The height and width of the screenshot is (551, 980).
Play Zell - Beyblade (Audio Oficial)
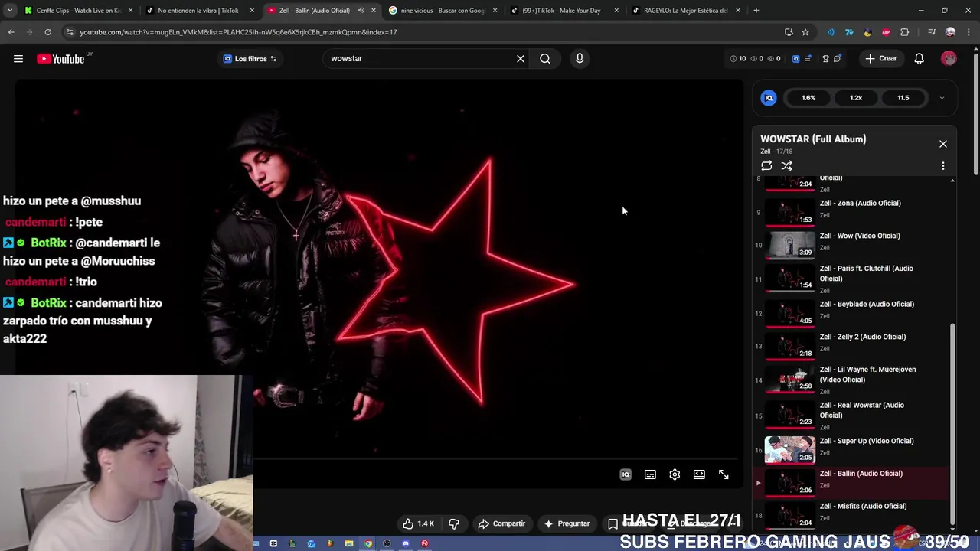pos(867,305)
